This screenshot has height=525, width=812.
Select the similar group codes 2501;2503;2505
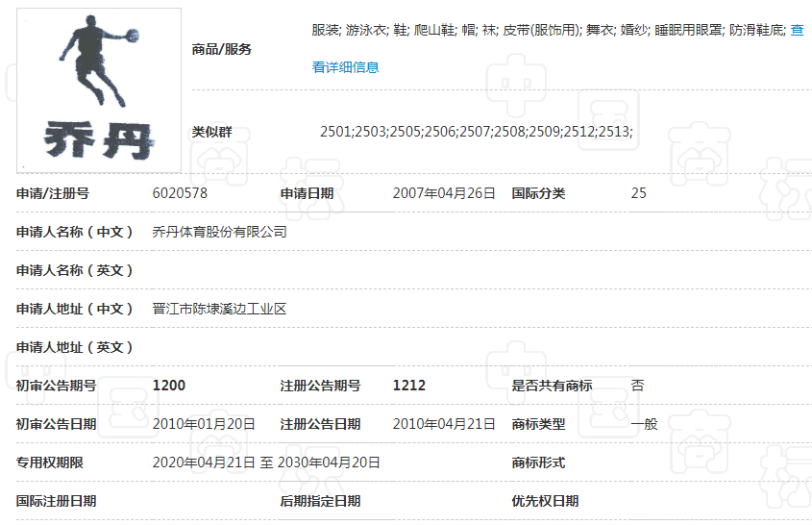click(x=476, y=132)
